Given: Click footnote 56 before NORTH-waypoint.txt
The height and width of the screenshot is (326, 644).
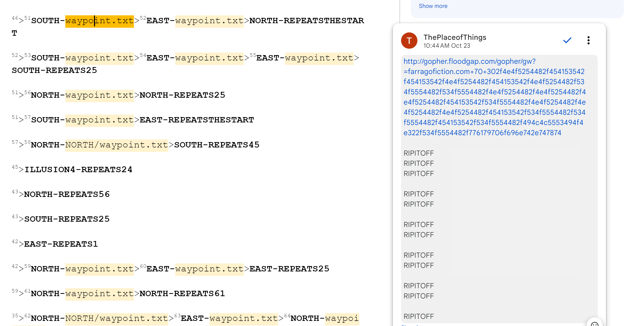Looking at the screenshot, I should point(27,92).
